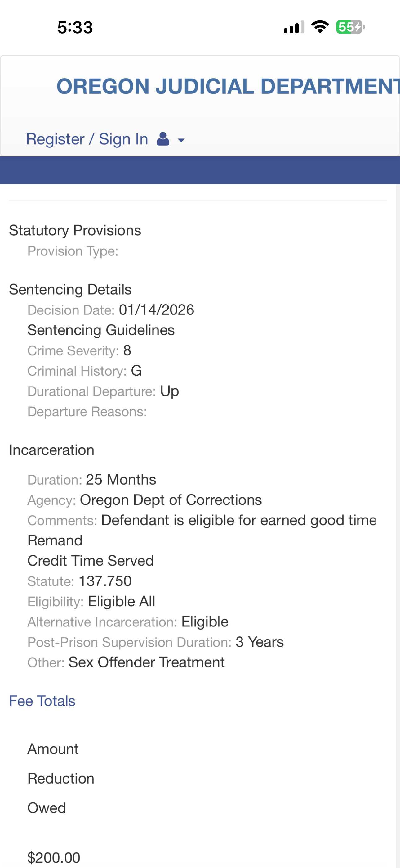Screen dimensions: 400x868
Task: Select the Sentencing Details heading
Action: point(70,289)
